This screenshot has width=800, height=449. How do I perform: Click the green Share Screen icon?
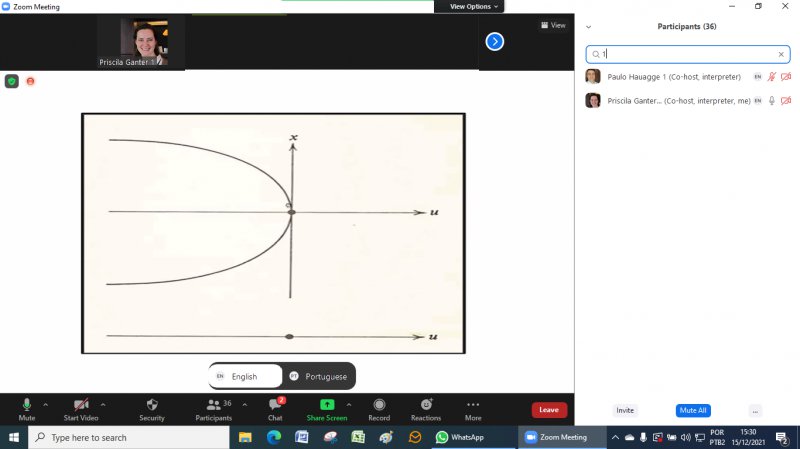[327, 404]
